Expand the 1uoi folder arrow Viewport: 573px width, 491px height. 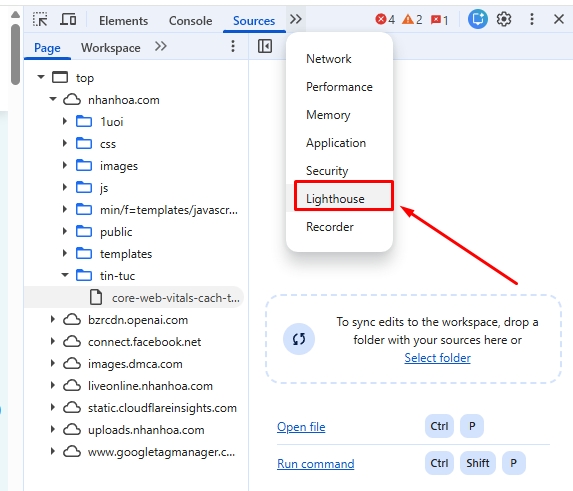click(x=65, y=121)
